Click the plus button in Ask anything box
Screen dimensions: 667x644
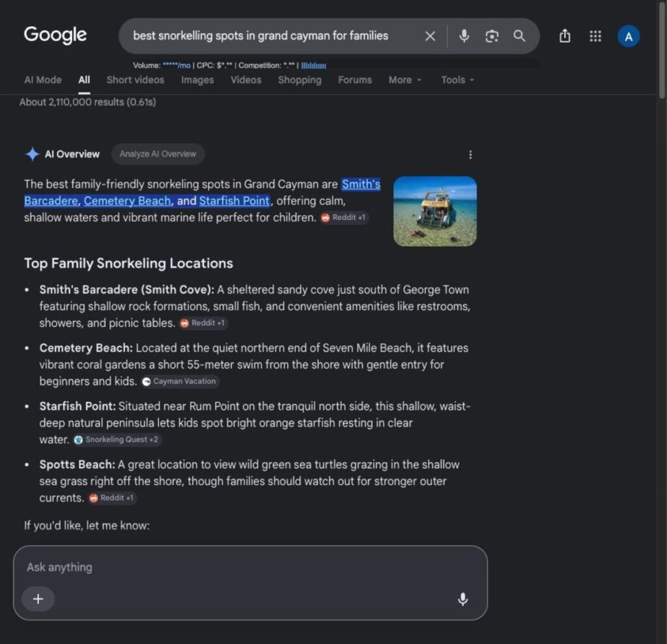(x=38, y=599)
